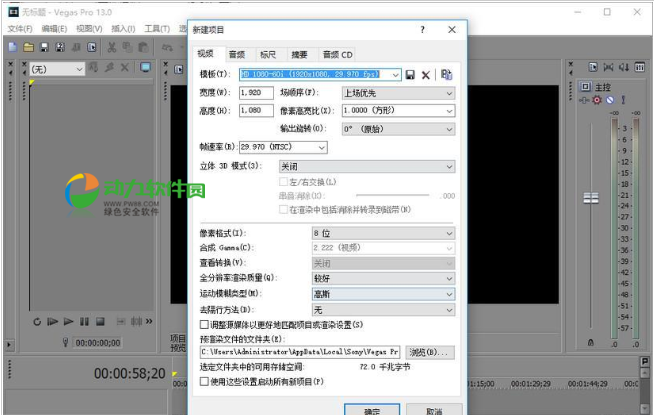The width and height of the screenshot is (654, 415).
Task: Click the 宽度 width input field
Action: (x=256, y=93)
